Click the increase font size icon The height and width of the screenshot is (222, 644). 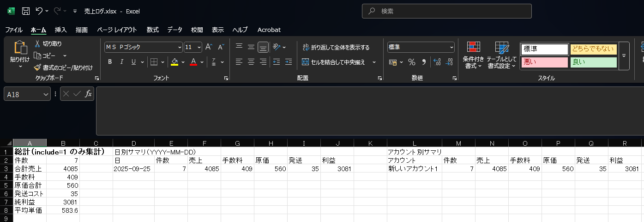(209, 47)
